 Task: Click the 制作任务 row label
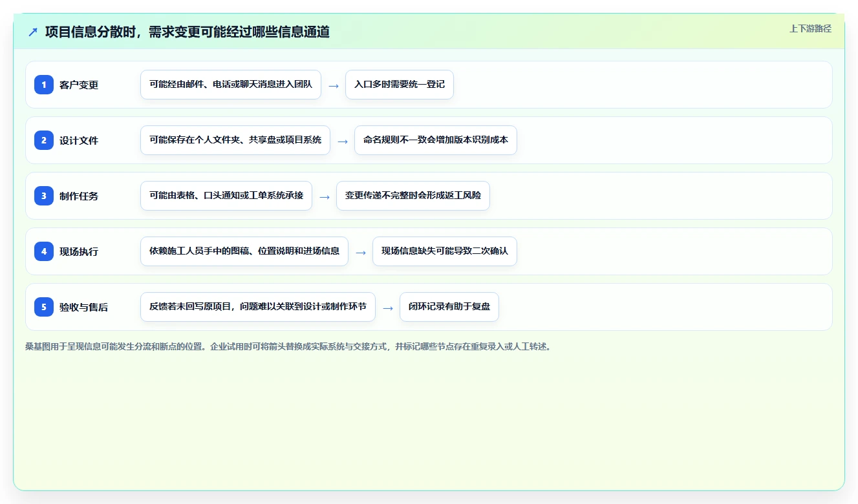coord(79,196)
